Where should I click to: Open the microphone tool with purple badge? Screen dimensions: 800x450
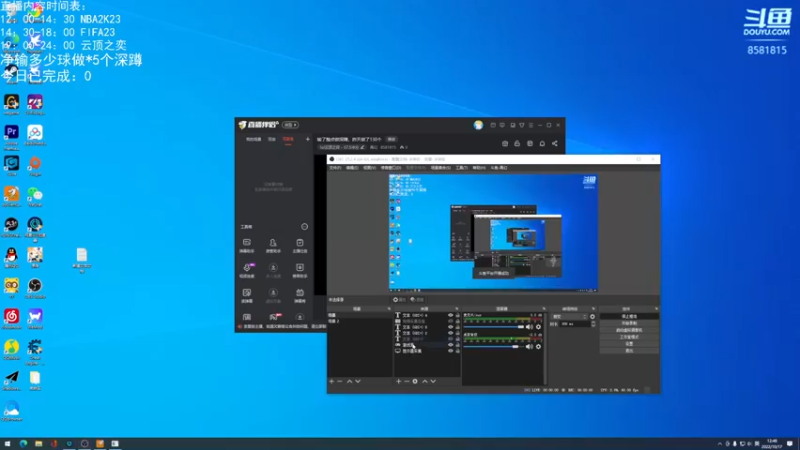coord(248,270)
